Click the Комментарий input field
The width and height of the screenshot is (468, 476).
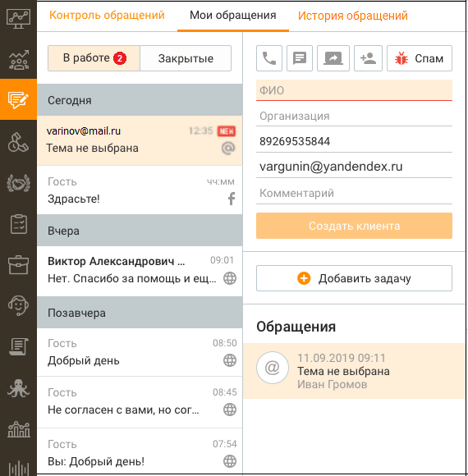(354, 193)
